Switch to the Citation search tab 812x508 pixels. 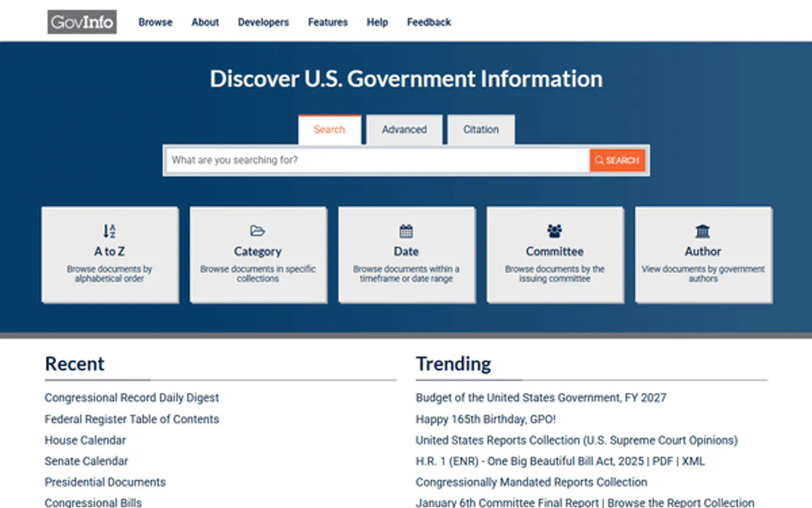[481, 130]
